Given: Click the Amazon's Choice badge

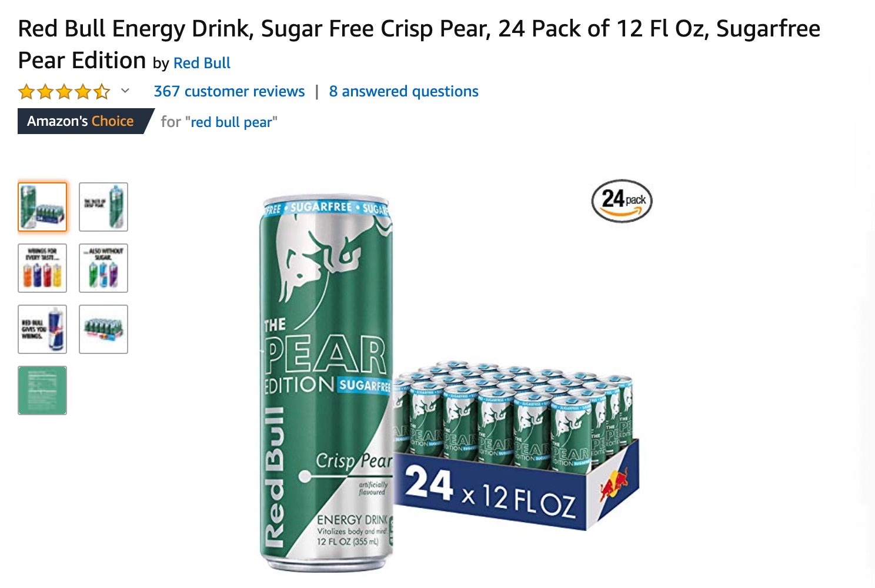Looking at the screenshot, I should [81, 121].
